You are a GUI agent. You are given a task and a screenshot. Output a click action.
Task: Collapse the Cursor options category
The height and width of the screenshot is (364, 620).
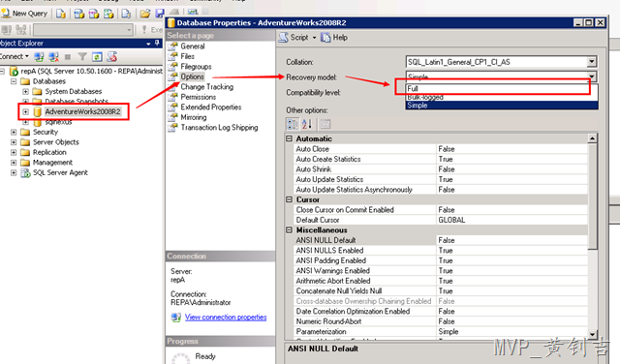coord(289,199)
